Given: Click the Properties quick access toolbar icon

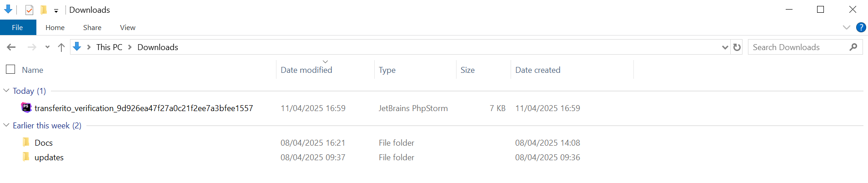Looking at the screenshot, I should click(29, 10).
